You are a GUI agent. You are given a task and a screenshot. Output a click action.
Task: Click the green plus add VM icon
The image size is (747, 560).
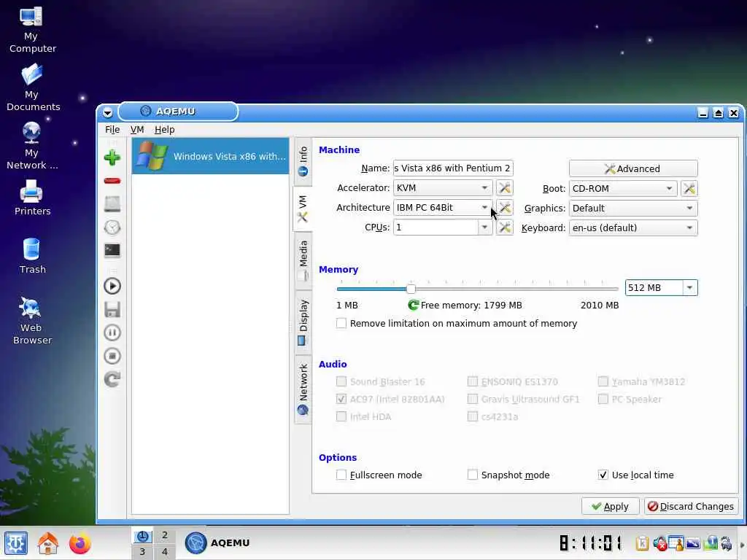[x=112, y=157]
